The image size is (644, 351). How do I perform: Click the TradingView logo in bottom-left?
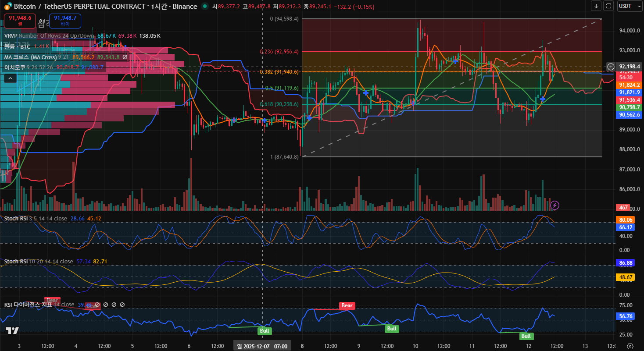coord(12,331)
